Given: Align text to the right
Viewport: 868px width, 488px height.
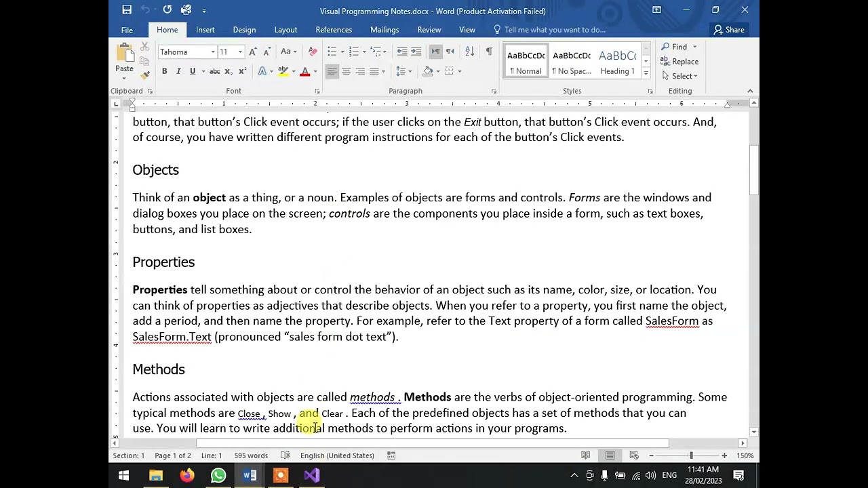Looking at the screenshot, I should (x=360, y=71).
